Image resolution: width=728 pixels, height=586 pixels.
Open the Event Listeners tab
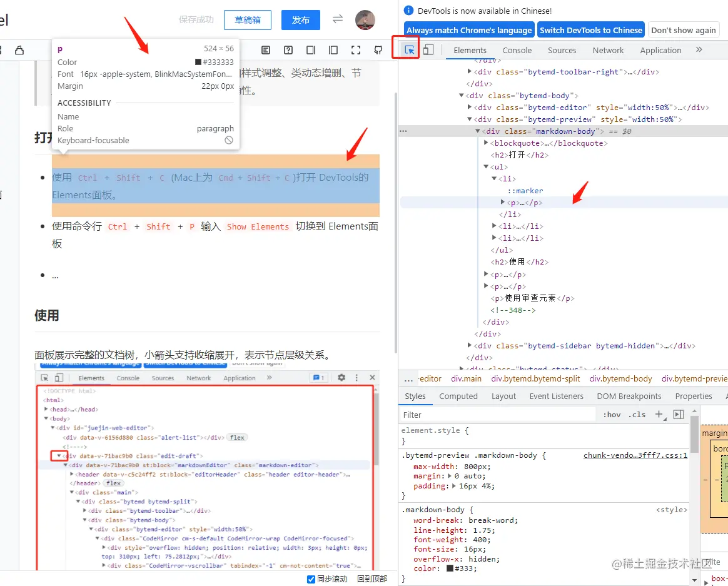click(556, 396)
